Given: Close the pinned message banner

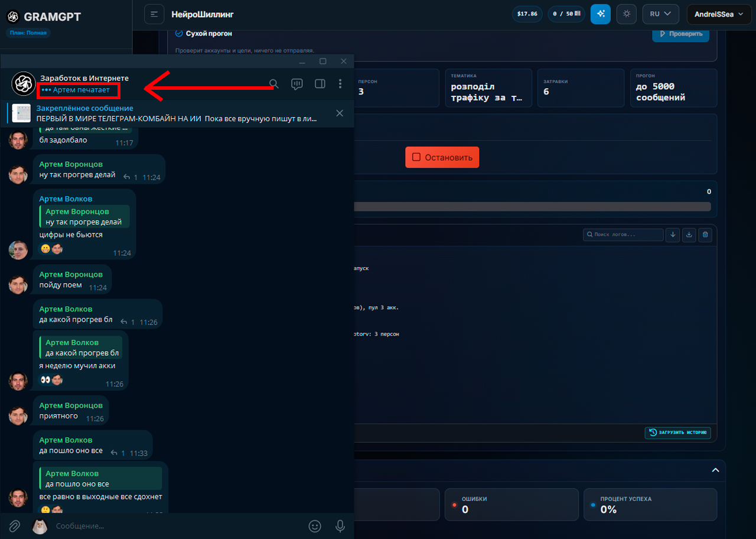Looking at the screenshot, I should tap(340, 113).
